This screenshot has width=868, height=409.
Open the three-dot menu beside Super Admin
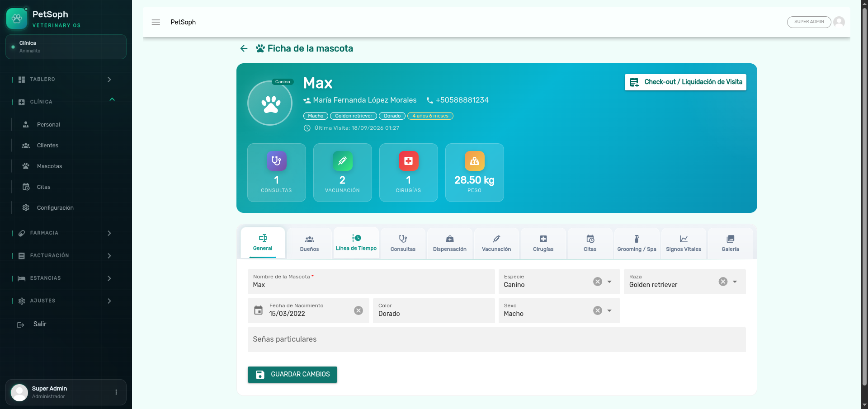pos(116,392)
